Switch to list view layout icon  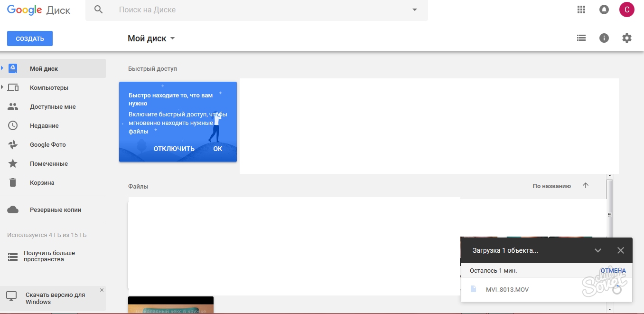pos(581,38)
